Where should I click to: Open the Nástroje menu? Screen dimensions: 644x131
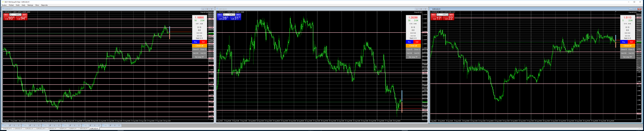30,5
